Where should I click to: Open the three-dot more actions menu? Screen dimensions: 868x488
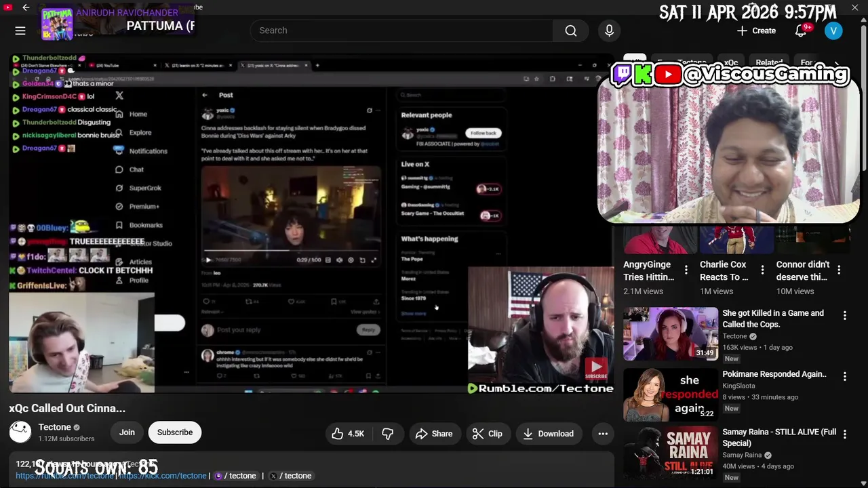tap(603, 434)
